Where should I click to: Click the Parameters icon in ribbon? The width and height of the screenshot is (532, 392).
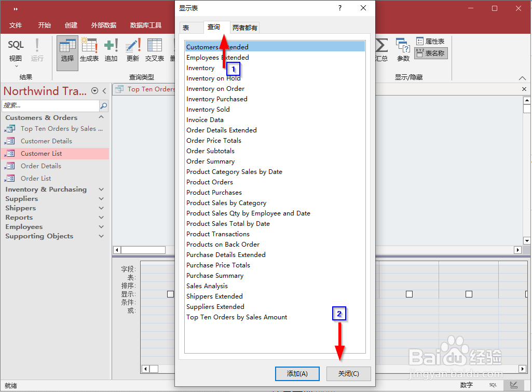point(403,50)
